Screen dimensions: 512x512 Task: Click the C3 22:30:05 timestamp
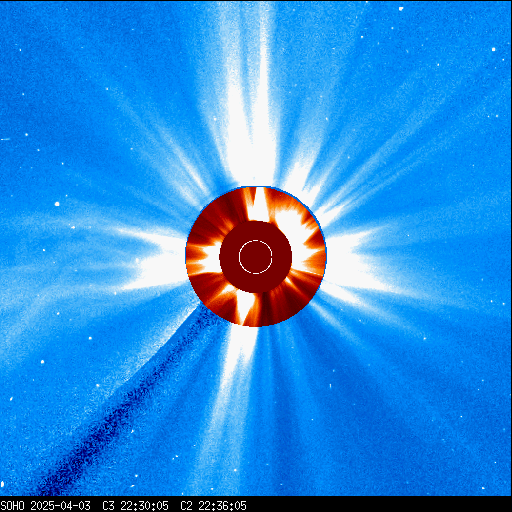click(x=135, y=506)
